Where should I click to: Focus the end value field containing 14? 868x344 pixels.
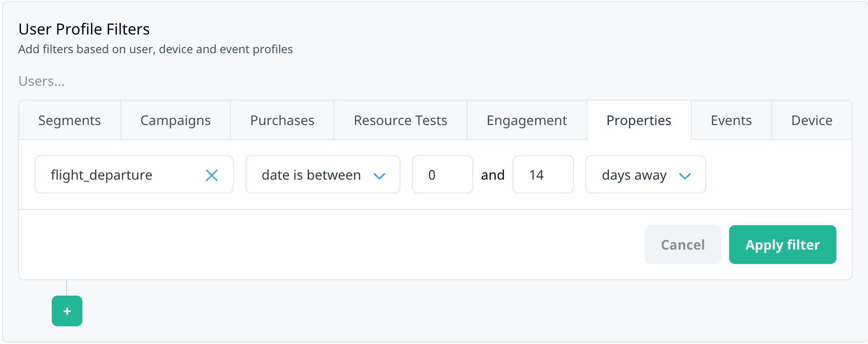(x=543, y=174)
